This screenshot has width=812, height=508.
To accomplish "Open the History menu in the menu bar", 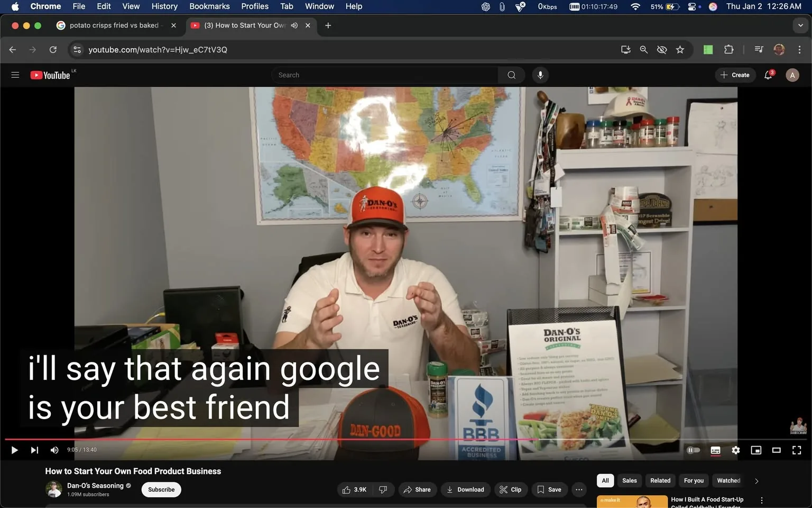I will pyautogui.click(x=164, y=6).
